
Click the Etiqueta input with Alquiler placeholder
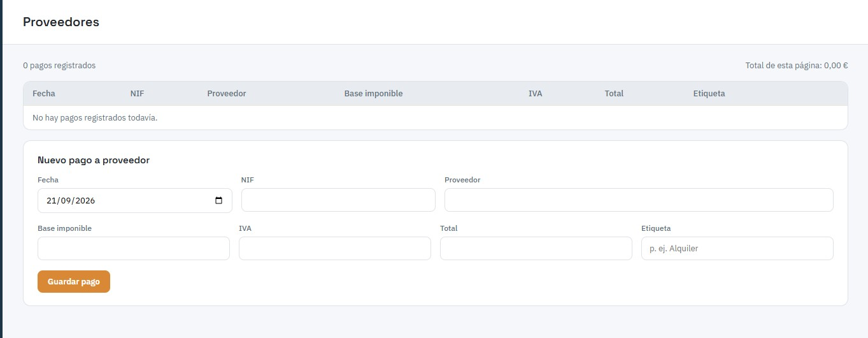pyautogui.click(x=737, y=248)
